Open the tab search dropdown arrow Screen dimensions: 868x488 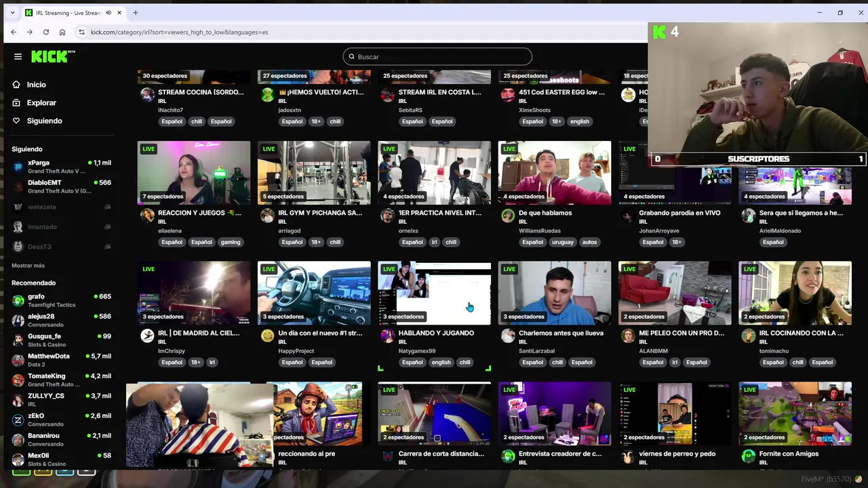click(x=12, y=13)
